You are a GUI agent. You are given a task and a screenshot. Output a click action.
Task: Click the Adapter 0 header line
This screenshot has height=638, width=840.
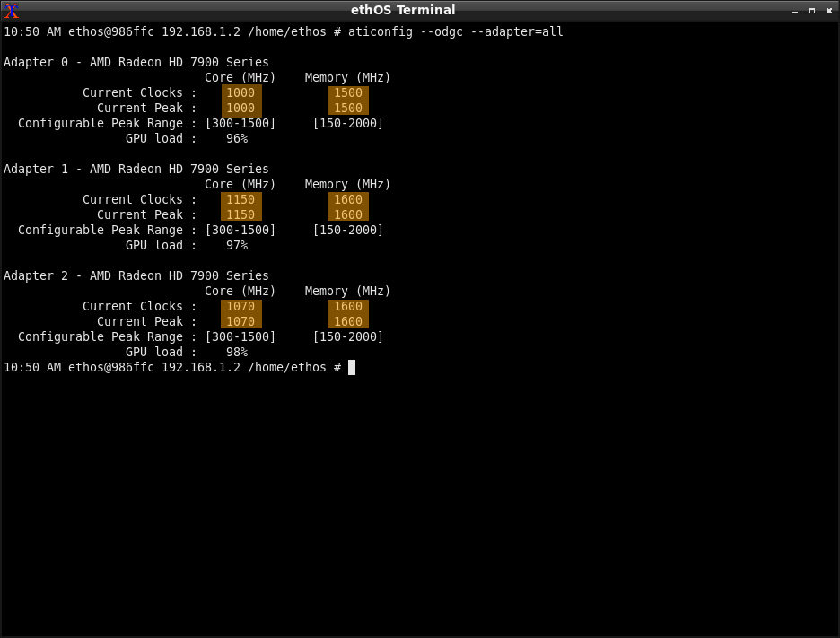tap(136, 62)
